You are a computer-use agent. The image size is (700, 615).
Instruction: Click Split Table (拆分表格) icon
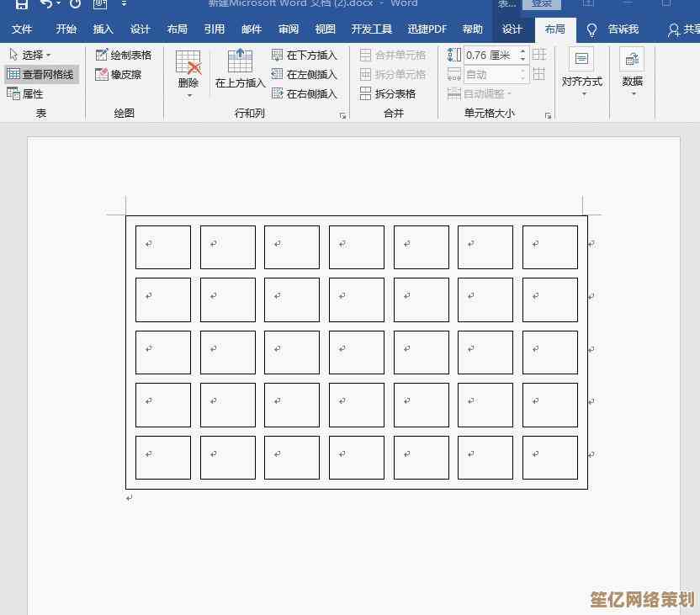click(x=388, y=93)
